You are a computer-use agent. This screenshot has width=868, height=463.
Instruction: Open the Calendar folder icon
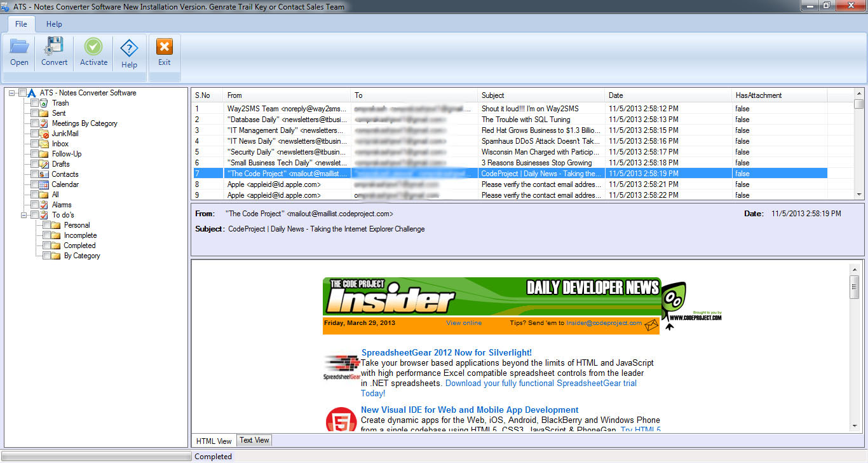(43, 184)
